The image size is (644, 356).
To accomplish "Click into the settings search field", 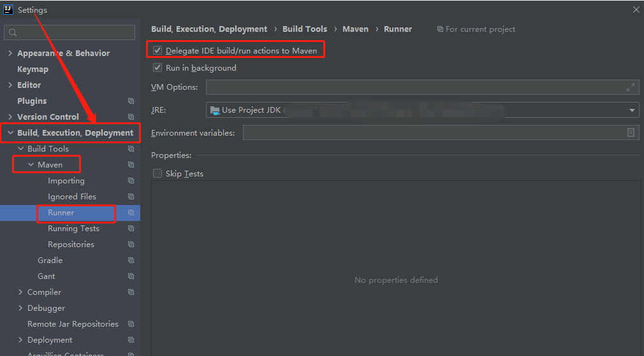I will (x=70, y=32).
